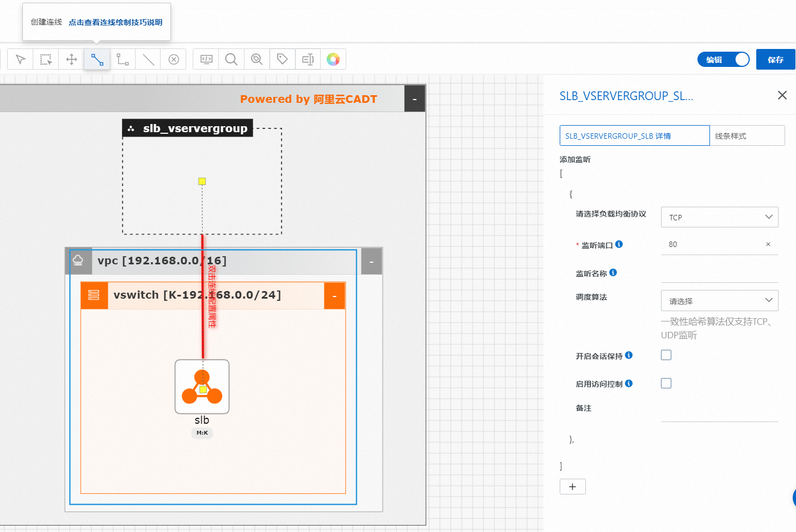Click the vpc cloud icon
The width and height of the screenshot is (796, 532).
(78, 261)
